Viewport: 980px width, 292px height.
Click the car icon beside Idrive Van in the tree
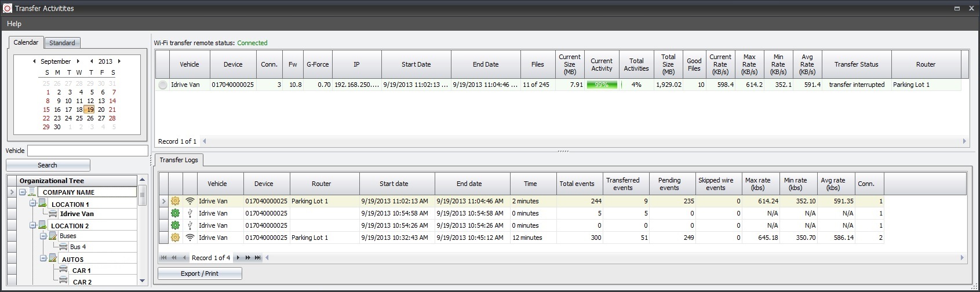(x=53, y=214)
